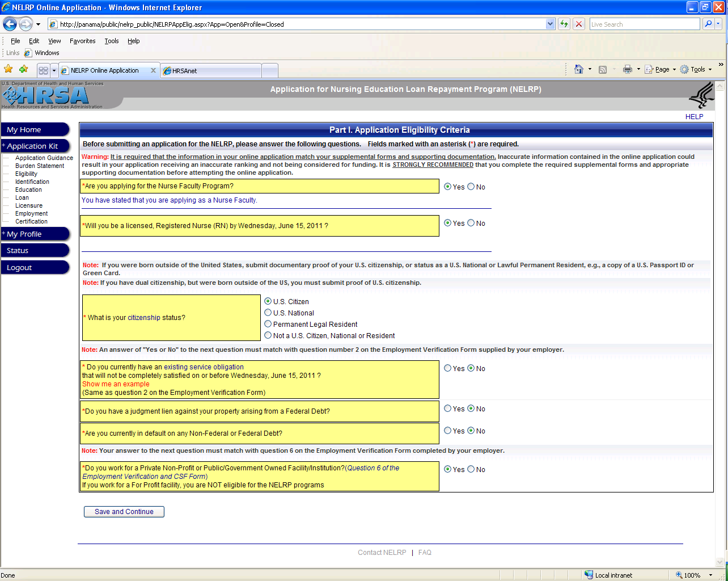The height and width of the screenshot is (581, 728).
Task: Open Employment page in sidebar
Action: [x=31, y=213]
